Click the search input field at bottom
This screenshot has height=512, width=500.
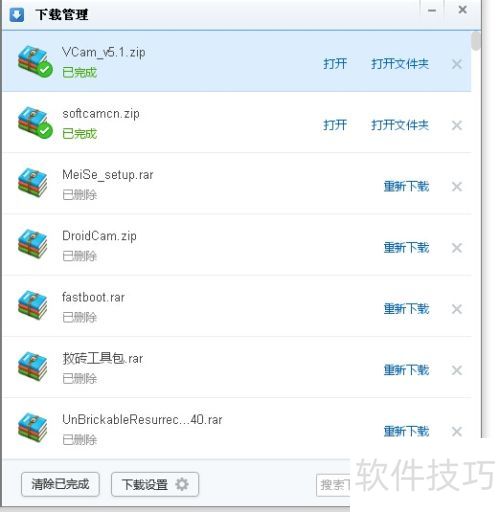333,485
